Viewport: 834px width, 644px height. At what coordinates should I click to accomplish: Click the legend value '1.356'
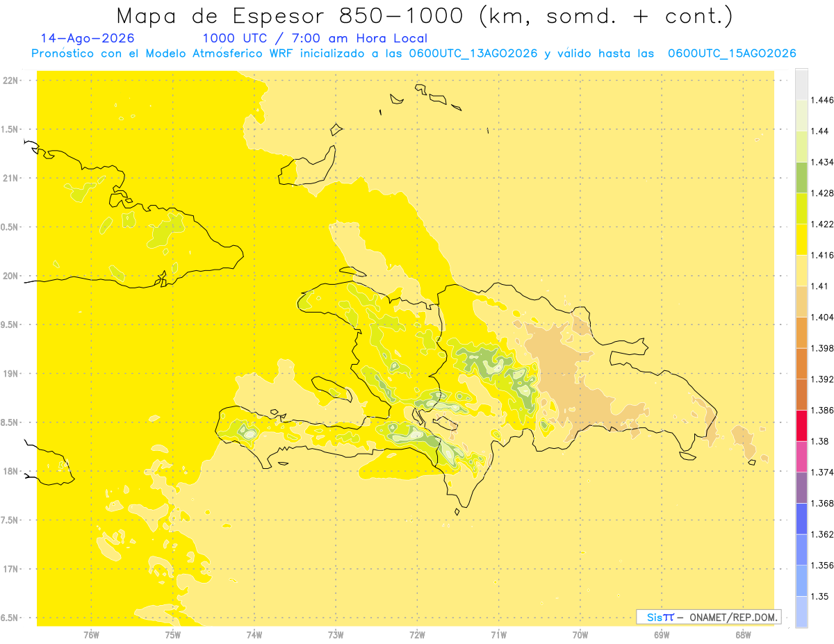tap(822, 565)
